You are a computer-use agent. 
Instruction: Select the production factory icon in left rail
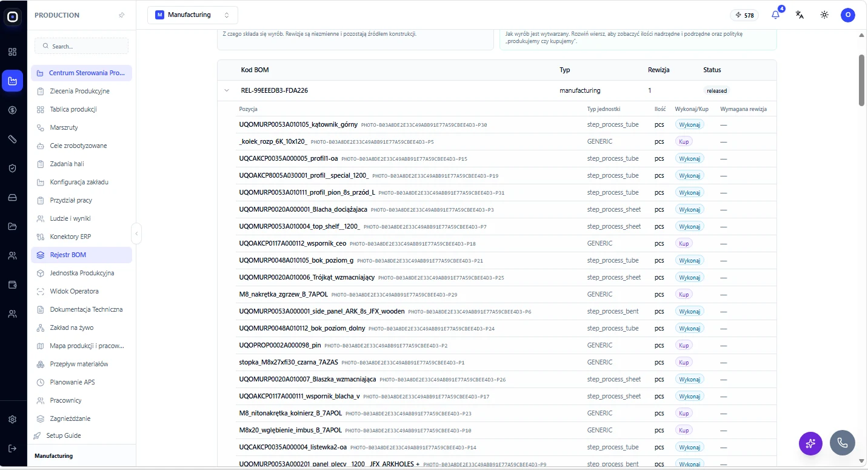(13, 81)
